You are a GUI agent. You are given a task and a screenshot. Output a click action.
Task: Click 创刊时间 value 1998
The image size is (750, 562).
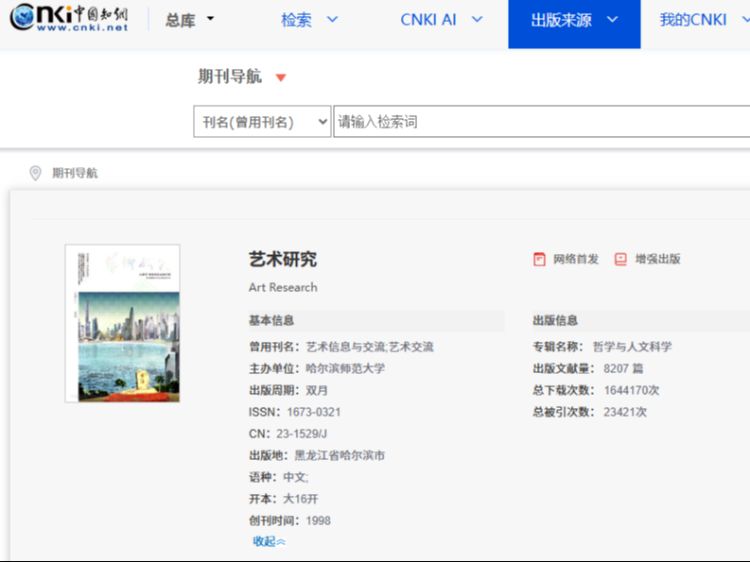coord(318,520)
